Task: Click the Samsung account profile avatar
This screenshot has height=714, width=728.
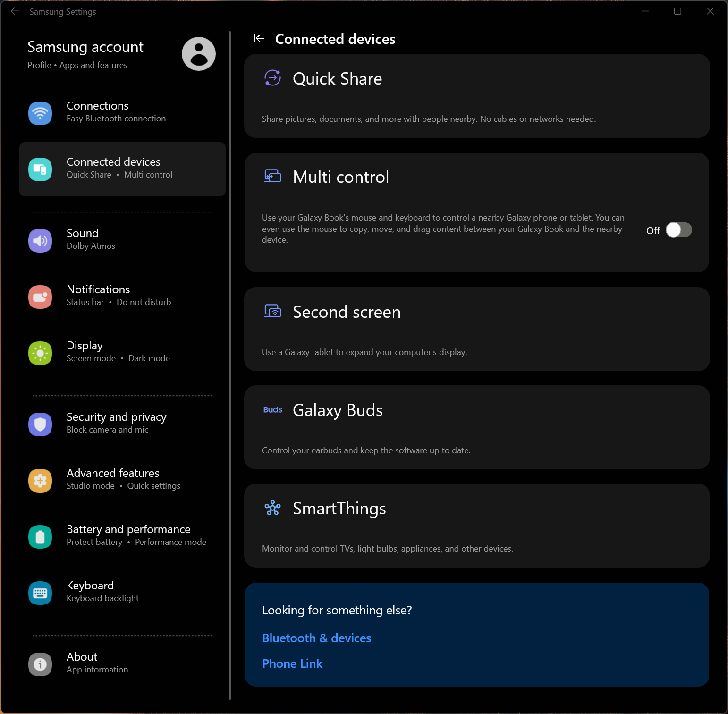Action: [199, 54]
